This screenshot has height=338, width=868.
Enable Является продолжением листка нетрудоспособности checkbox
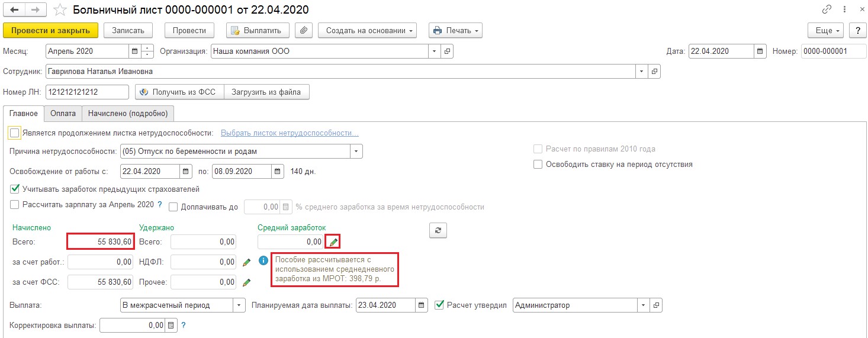(15, 133)
